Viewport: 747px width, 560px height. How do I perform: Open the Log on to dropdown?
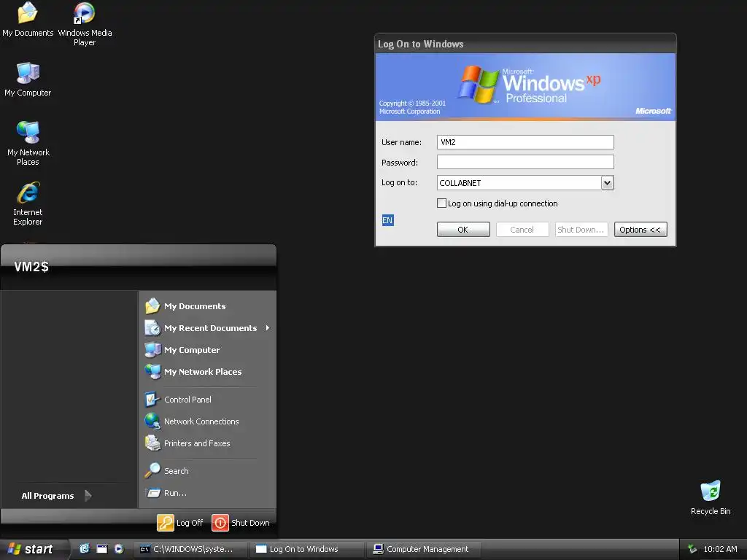[607, 183]
